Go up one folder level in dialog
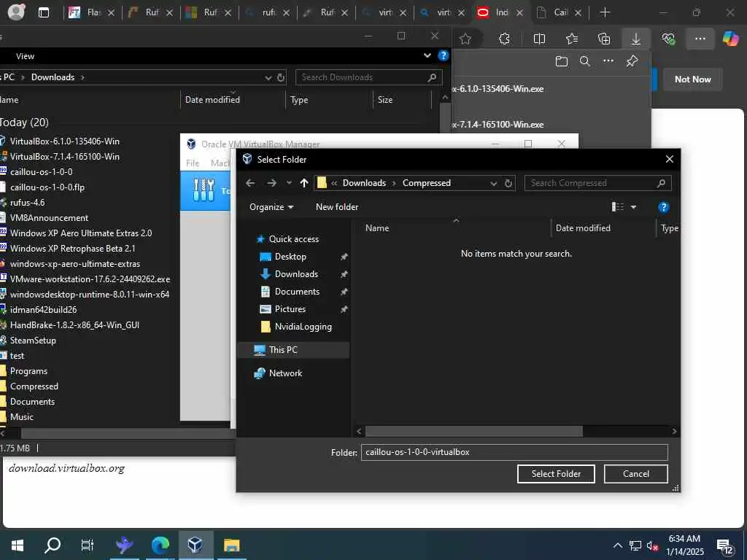747x560 pixels. click(304, 183)
